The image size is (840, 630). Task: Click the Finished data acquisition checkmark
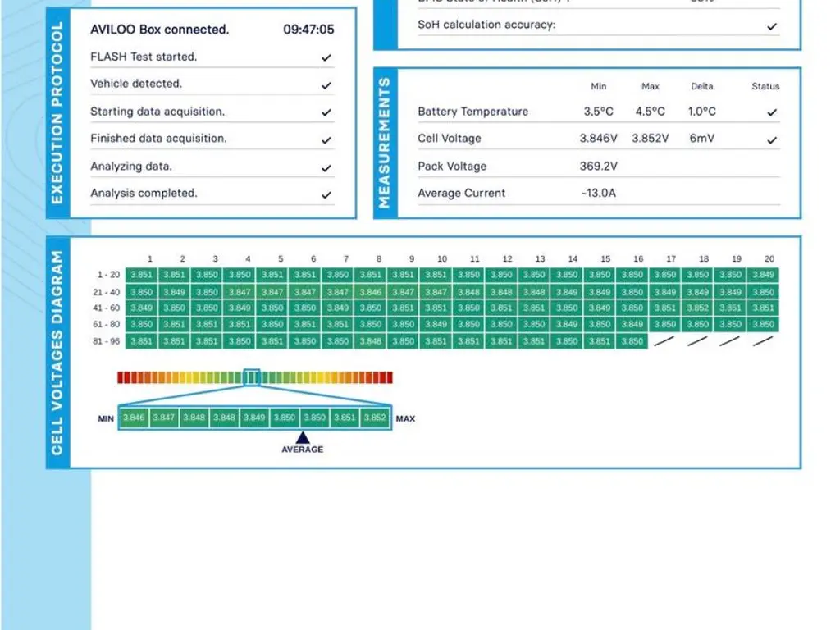click(326, 139)
